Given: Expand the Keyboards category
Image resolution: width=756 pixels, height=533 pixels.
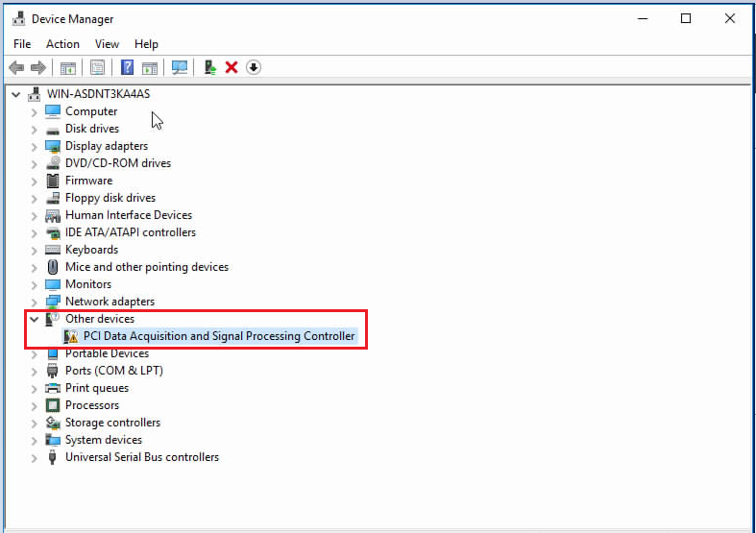Looking at the screenshot, I should click(x=34, y=251).
